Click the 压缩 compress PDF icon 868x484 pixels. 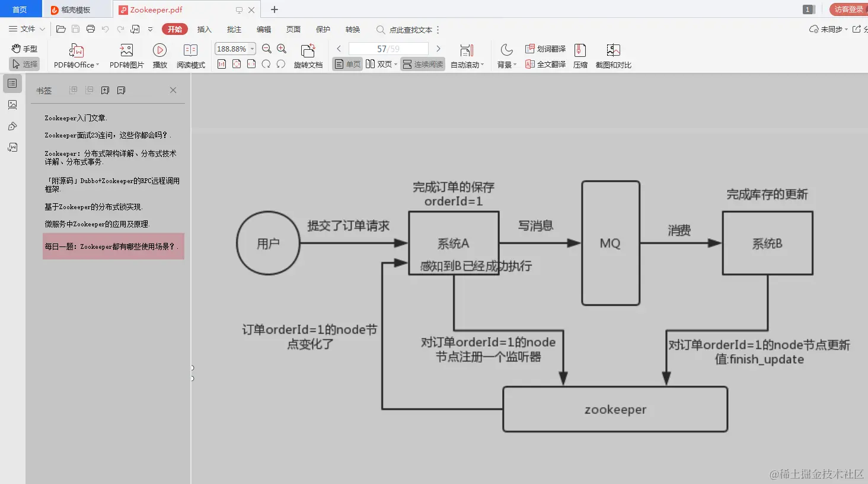(x=580, y=55)
